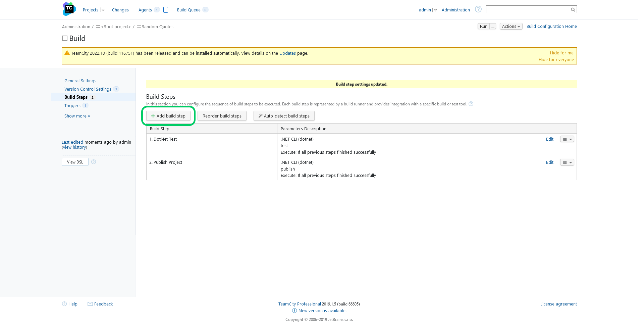Open Version Control Settings tab

(88, 89)
